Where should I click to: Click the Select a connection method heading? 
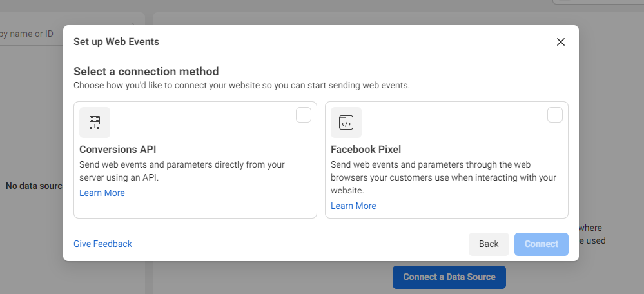point(146,72)
